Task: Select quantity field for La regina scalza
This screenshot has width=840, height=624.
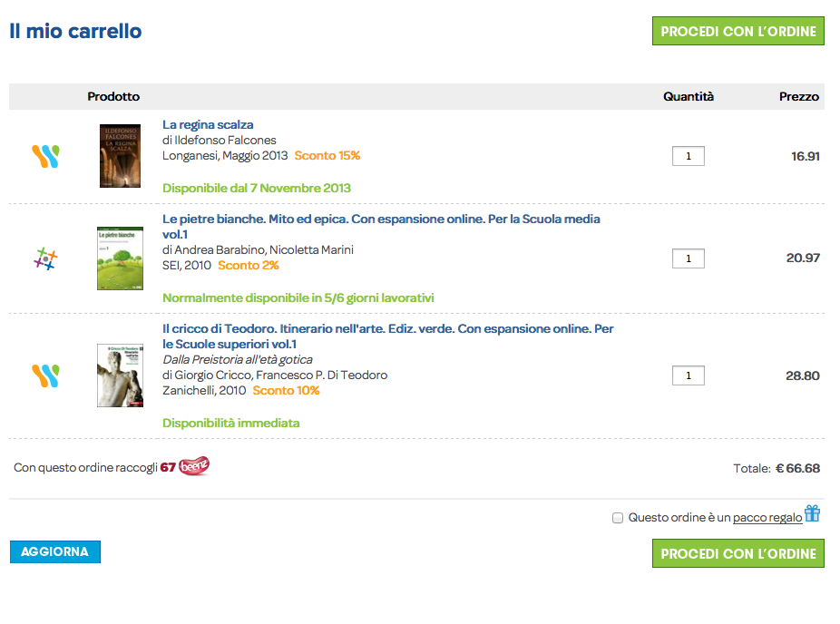Action: pos(689,156)
